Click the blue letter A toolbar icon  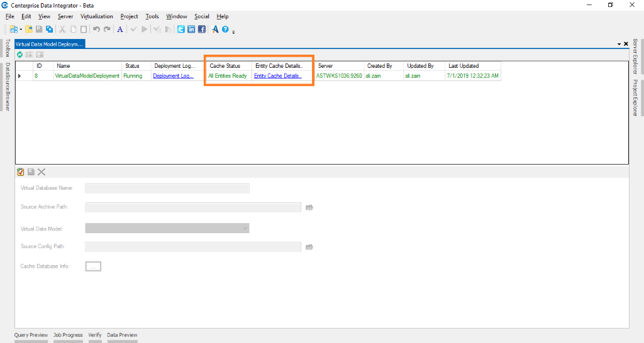click(x=120, y=29)
